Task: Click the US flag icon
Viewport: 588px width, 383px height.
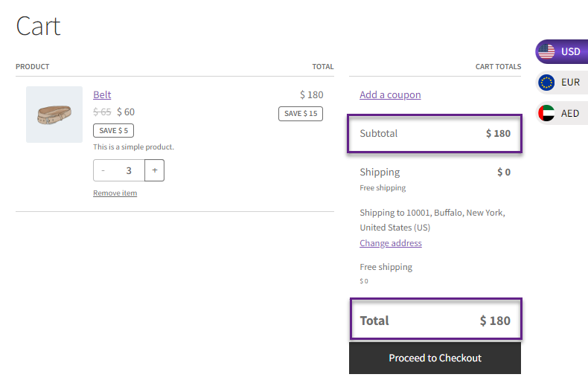Action: (x=546, y=52)
